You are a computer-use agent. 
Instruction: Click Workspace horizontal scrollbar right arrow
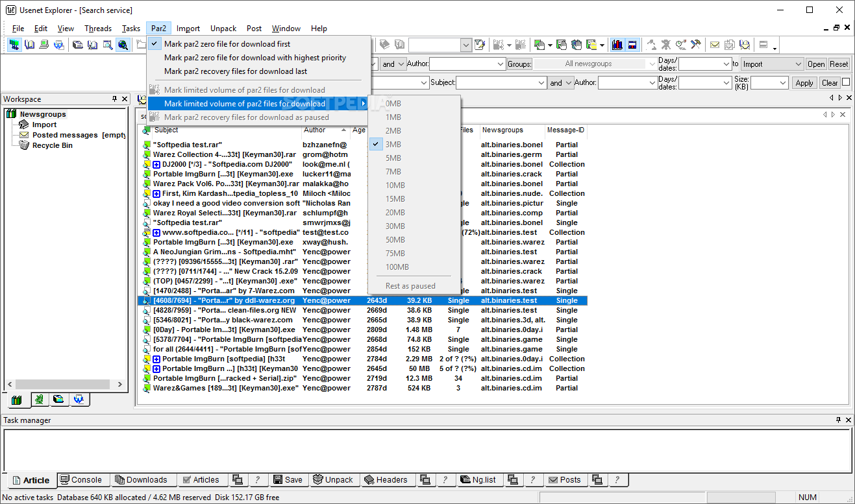pos(120,384)
